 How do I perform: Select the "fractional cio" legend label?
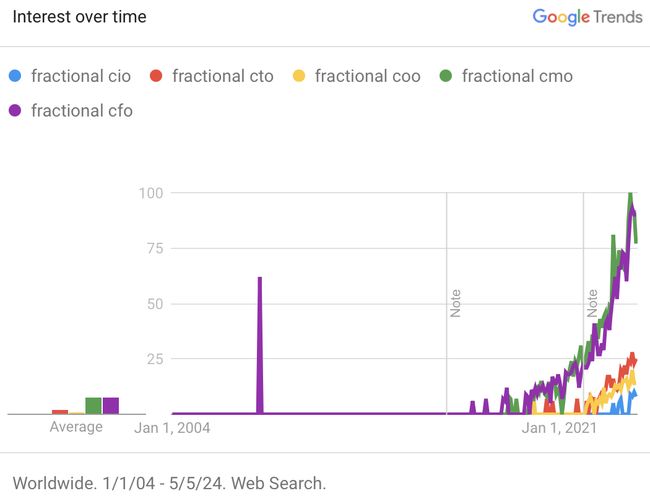point(81,76)
